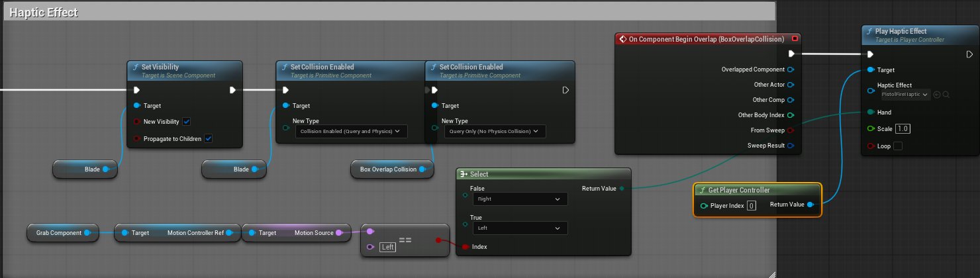Enable the Loop checkbox
The height and width of the screenshot is (278, 980).
pyautogui.click(x=898, y=146)
